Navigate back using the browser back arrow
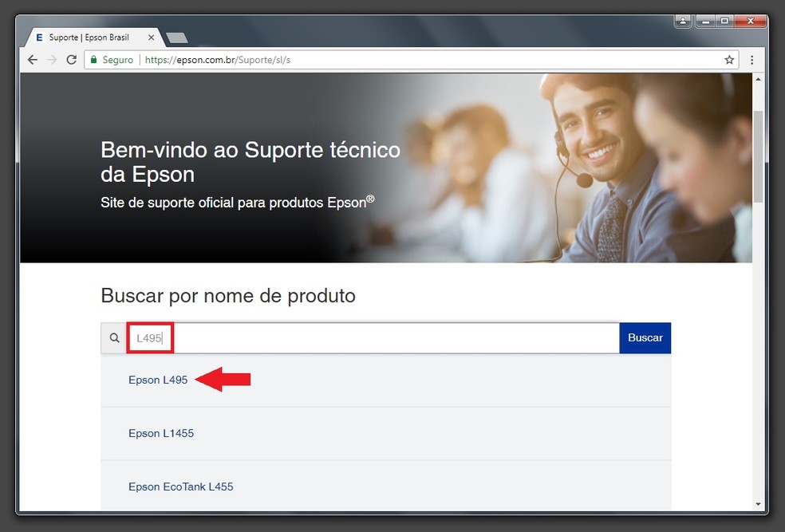This screenshot has height=532, width=785. 32,59
